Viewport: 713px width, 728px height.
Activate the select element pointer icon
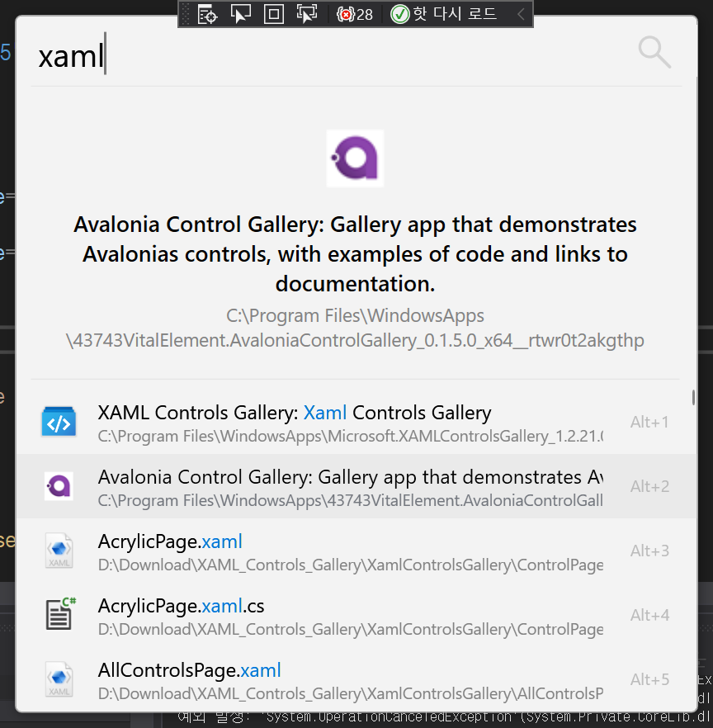click(x=240, y=14)
